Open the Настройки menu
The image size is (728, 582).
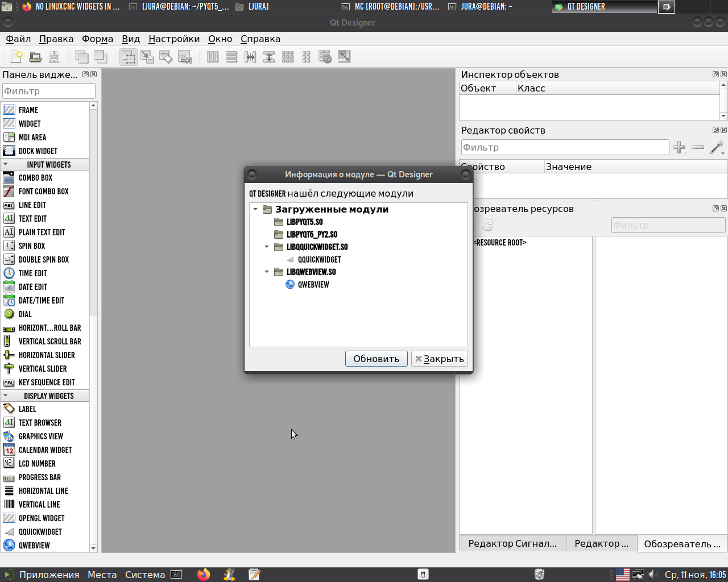(174, 39)
